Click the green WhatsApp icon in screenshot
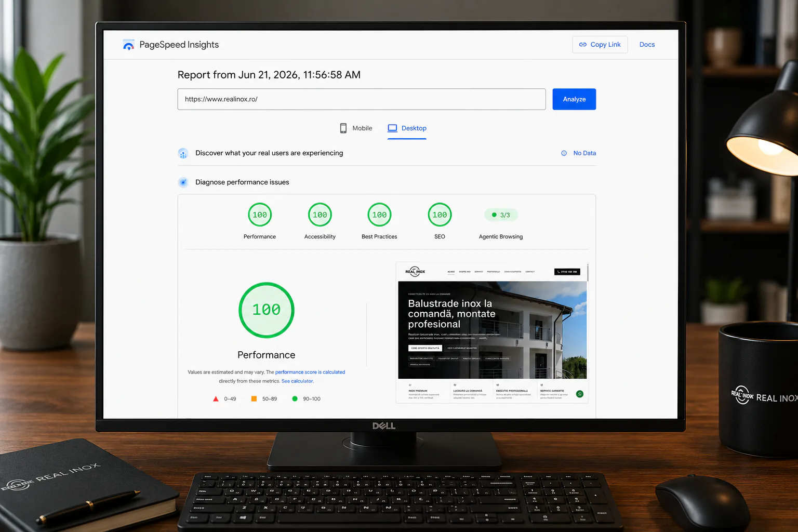The width and height of the screenshot is (798, 532). tap(580, 394)
